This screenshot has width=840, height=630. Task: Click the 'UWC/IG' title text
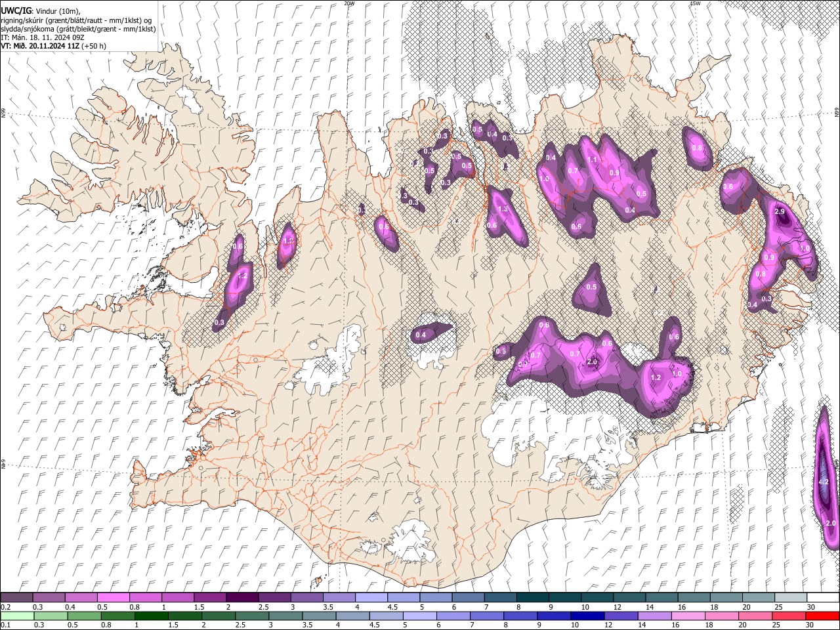tap(16, 10)
